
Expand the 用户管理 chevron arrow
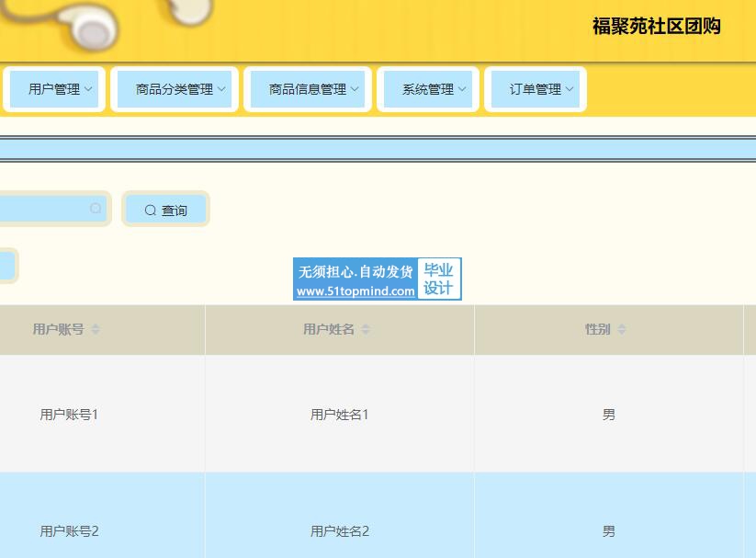tap(88, 89)
